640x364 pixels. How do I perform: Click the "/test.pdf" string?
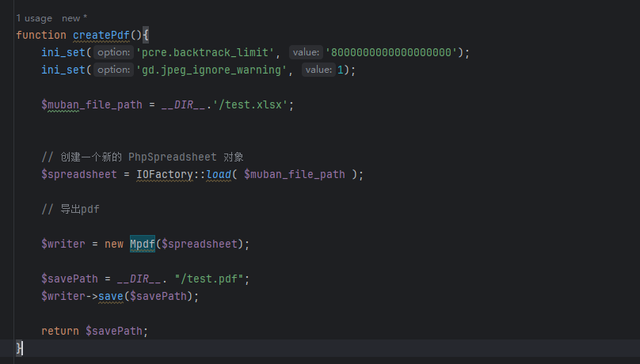209,279
